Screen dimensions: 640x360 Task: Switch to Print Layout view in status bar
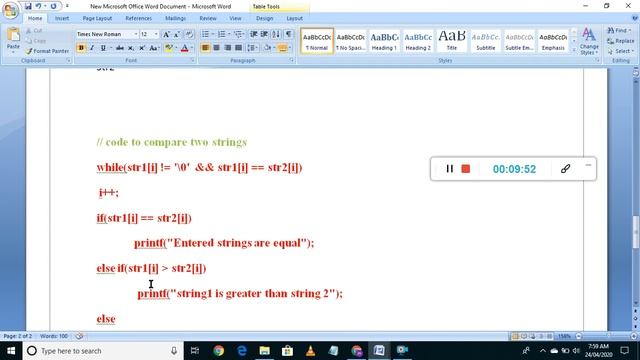[515, 336]
